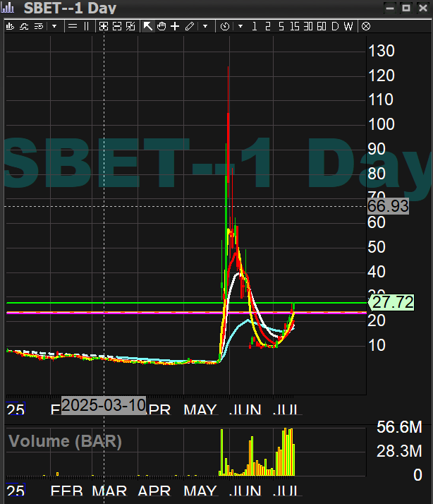This screenshot has height=504, width=433.
Task: Click the chart type bars icon
Action: [x=10, y=26]
